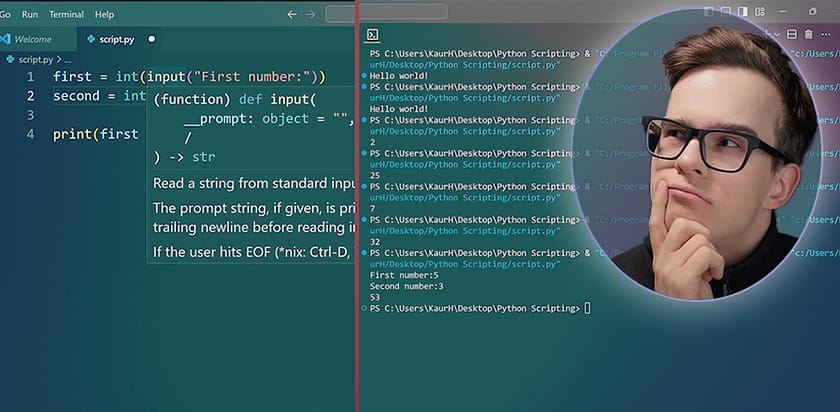Click terminal output '32'

[x=374, y=242]
